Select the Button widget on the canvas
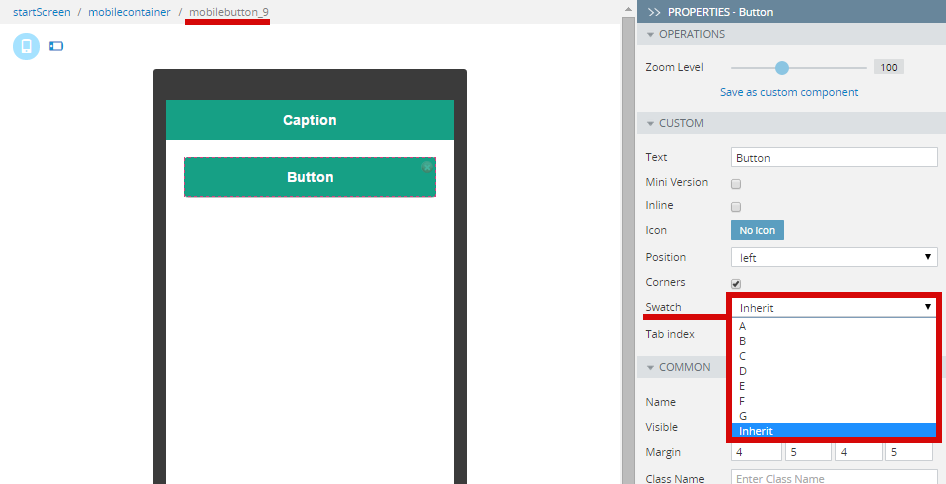This screenshot has height=484, width=946. (310, 177)
